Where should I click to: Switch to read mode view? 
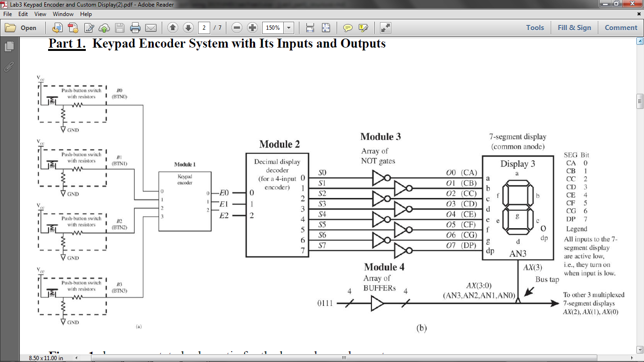[385, 28]
